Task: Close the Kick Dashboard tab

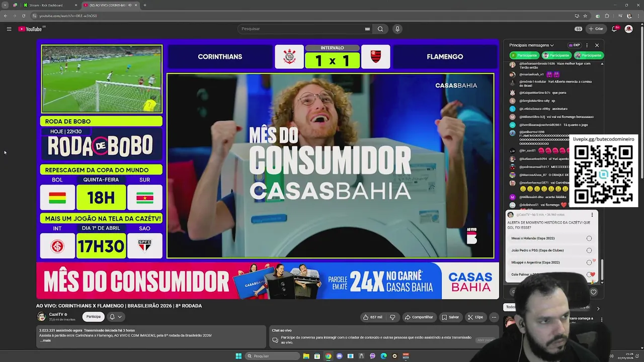Action: (x=76, y=5)
